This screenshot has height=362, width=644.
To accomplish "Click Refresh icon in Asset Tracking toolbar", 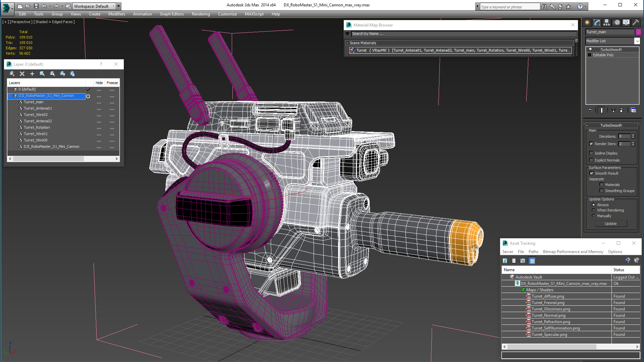I will point(505,261).
